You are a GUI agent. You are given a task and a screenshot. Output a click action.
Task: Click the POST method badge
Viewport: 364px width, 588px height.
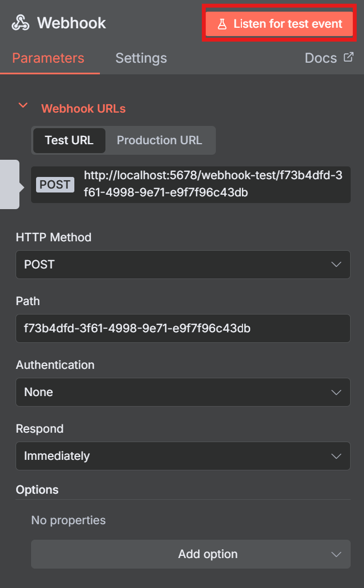pos(55,185)
